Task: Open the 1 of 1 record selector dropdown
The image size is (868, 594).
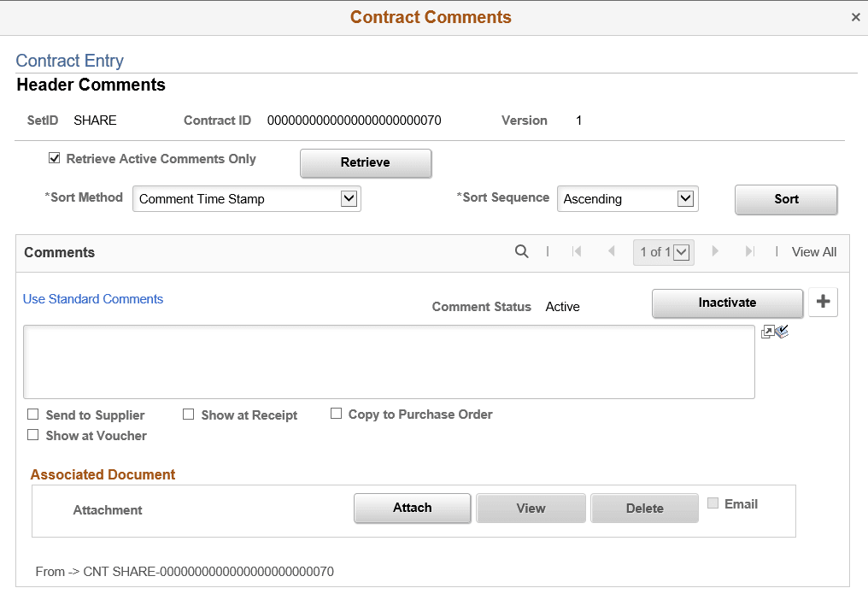Action: click(680, 252)
